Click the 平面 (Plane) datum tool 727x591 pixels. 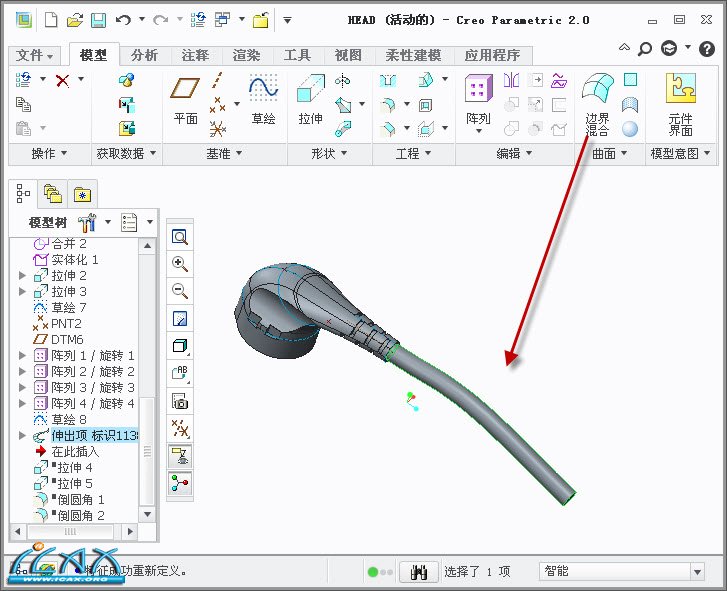186,101
